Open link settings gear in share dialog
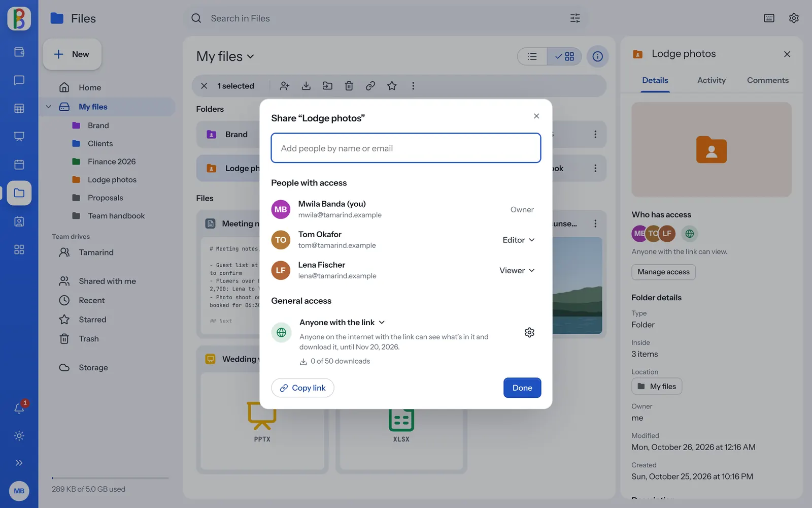Screen dimensions: 812x508 (529, 332)
